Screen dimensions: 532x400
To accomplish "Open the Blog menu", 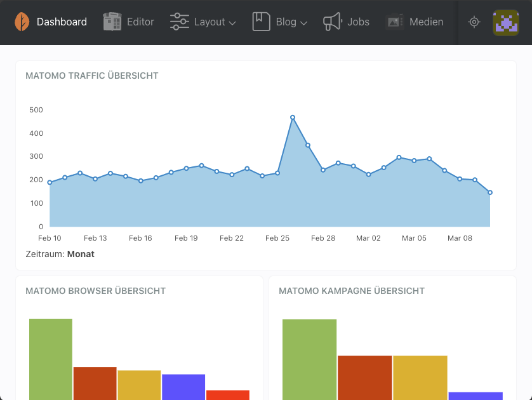I will click(286, 22).
